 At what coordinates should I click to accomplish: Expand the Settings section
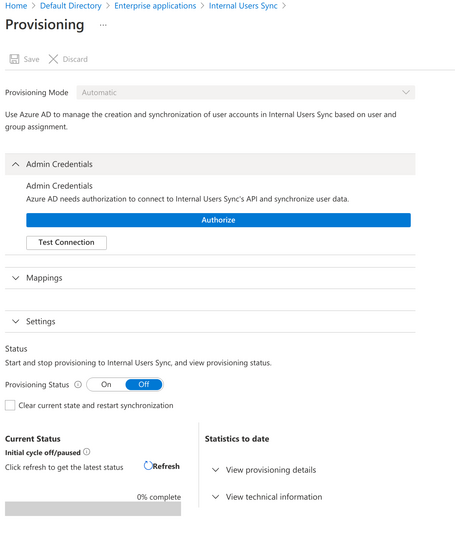tap(210, 321)
